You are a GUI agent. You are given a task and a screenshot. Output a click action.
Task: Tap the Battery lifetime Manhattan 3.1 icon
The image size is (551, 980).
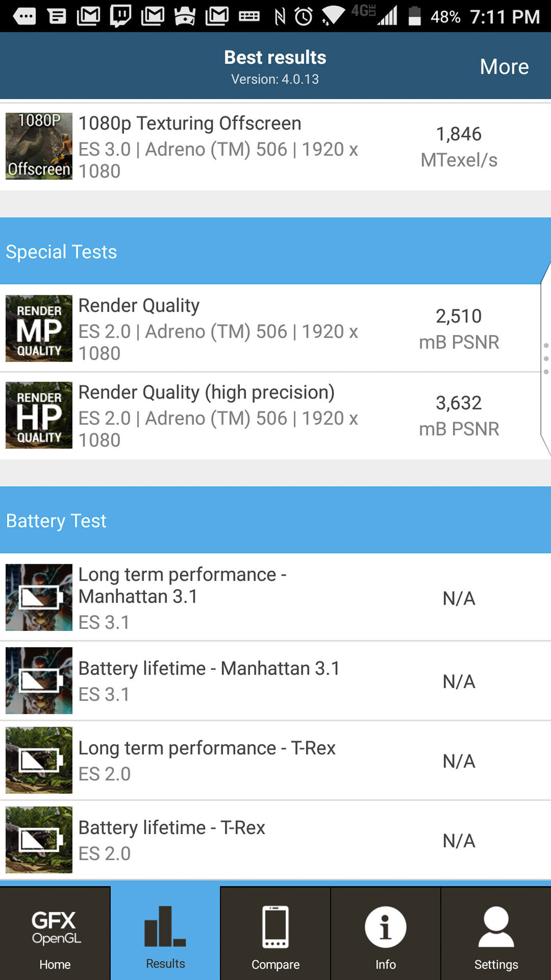pyautogui.click(x=39, y=680)
